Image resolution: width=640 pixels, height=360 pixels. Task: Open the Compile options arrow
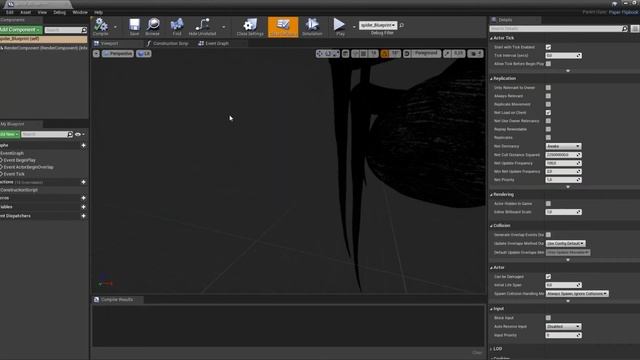115,27
